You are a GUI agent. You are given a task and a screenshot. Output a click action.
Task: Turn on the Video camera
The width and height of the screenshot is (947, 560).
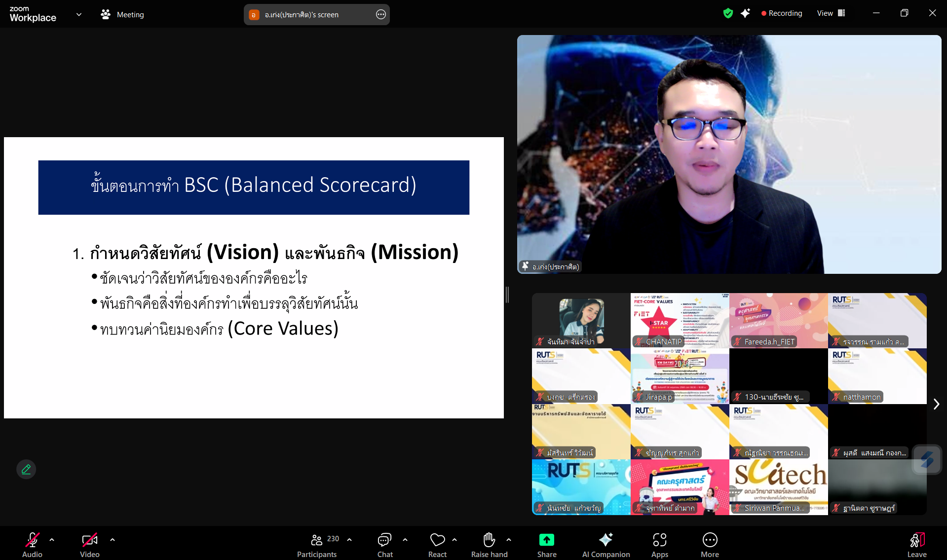click(x=89, y=540)
